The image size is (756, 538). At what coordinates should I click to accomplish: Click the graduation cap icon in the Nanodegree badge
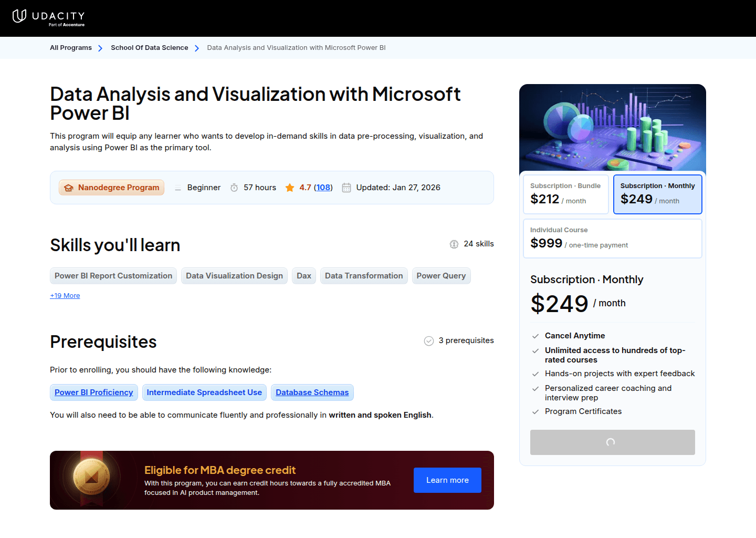69,187
